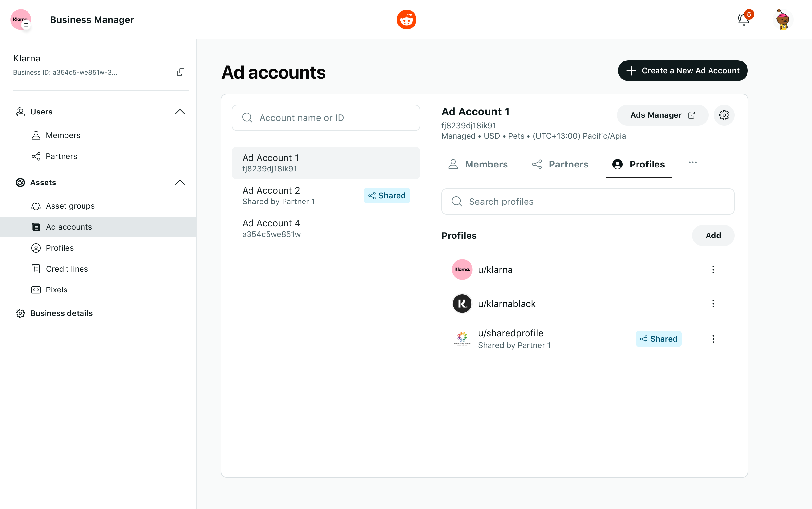This screenshot has height=509, width=812.
Task: Click the Reddit logo in header
Action: click(x=406, y=20)
